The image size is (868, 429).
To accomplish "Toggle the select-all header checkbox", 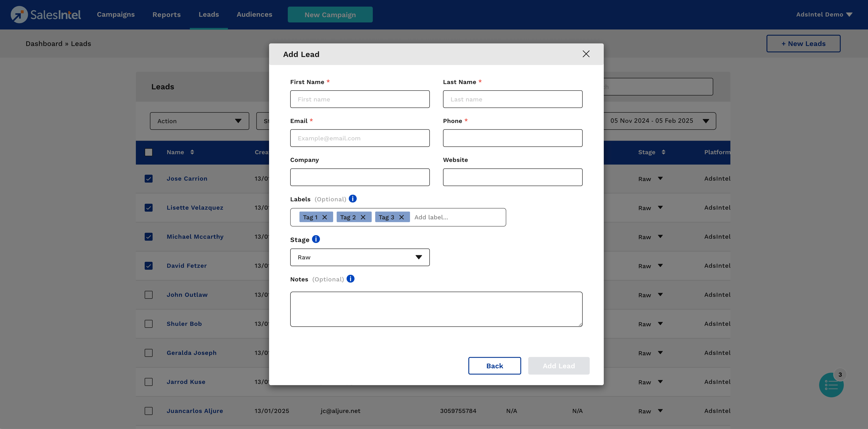I will [x=149, y=152].
